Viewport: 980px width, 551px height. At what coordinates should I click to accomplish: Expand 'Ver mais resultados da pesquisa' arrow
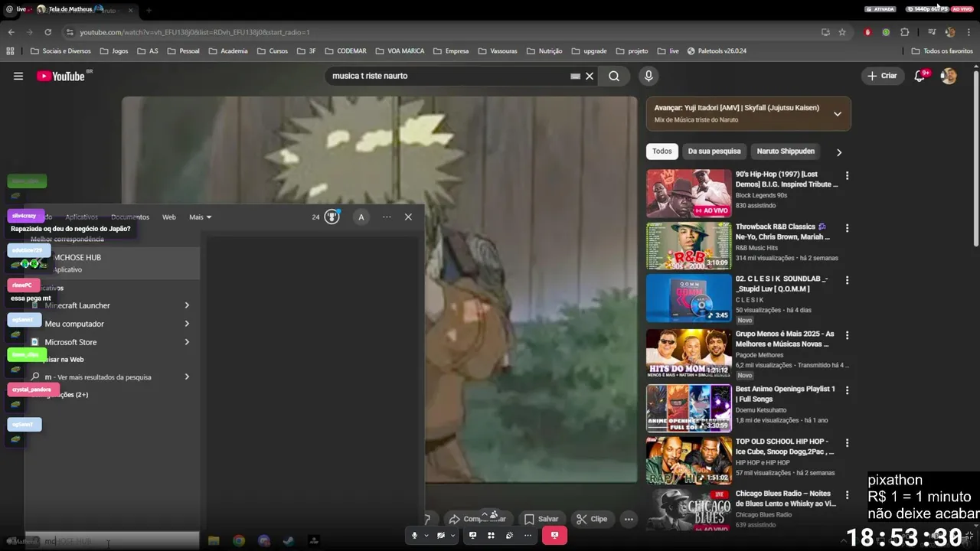(x=187, y=377)
